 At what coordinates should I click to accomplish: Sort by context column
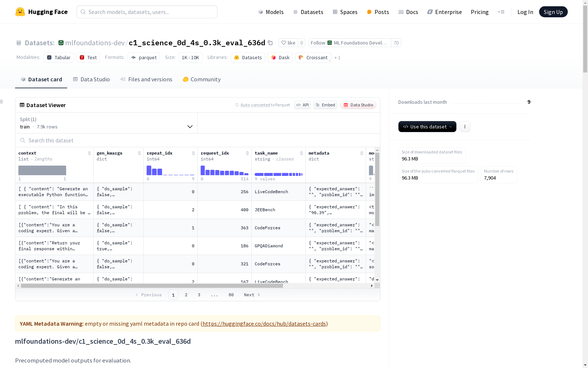89,153
